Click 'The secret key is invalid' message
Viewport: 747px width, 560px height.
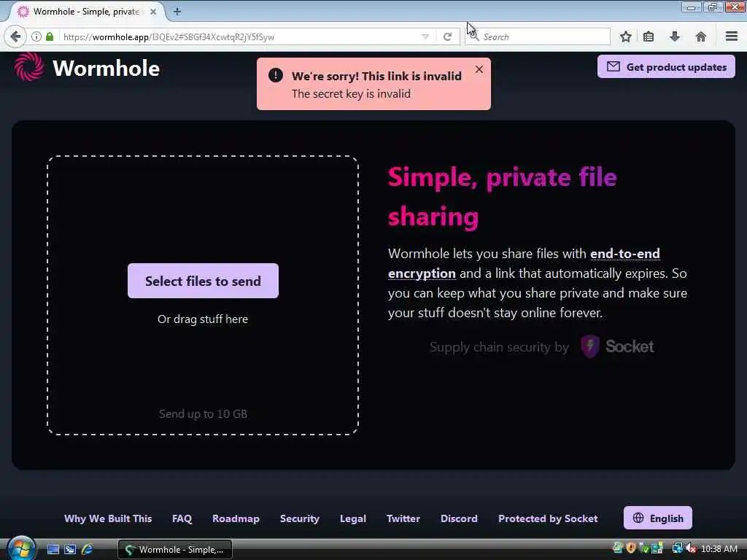tap(351, 94)
